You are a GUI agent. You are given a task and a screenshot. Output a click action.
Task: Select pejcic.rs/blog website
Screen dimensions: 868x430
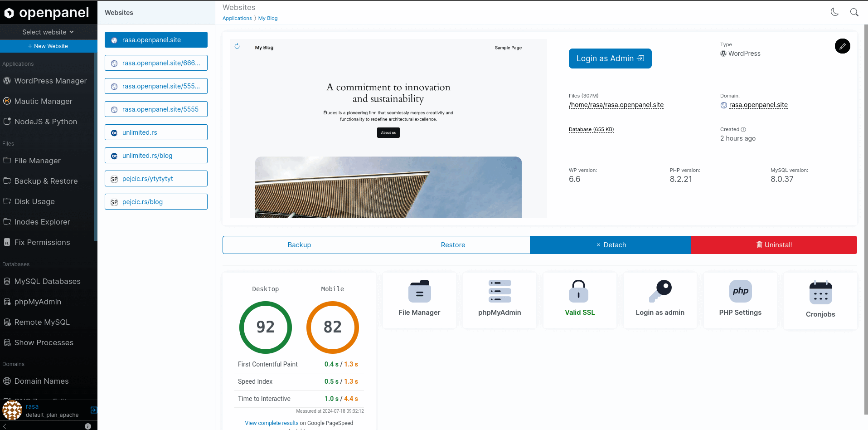pyautogui.click(x=156, y=202)
